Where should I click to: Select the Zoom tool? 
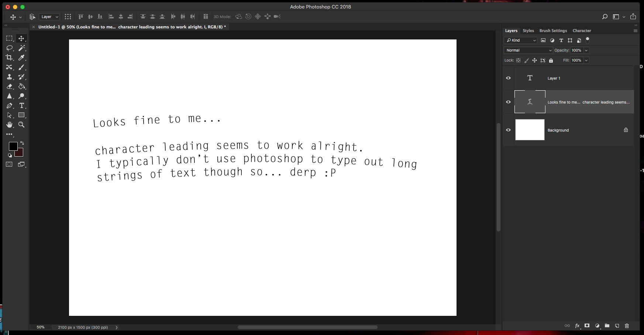22,125
